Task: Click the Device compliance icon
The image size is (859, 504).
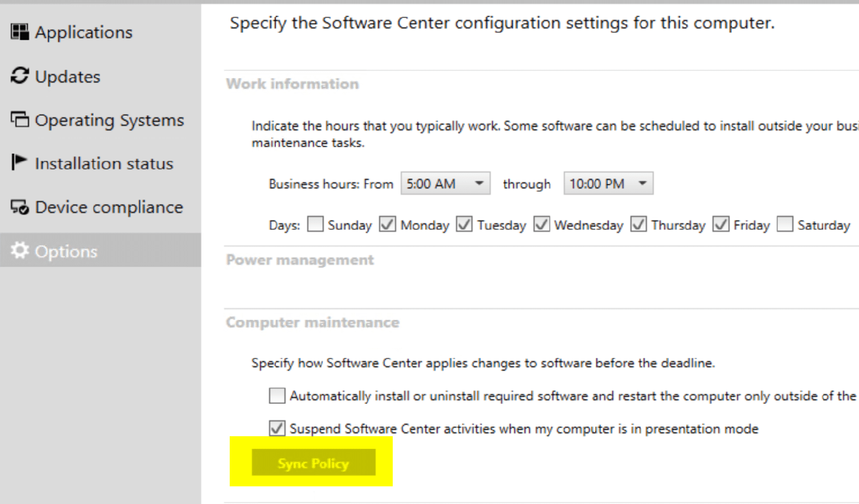Action: coord(19,207)
